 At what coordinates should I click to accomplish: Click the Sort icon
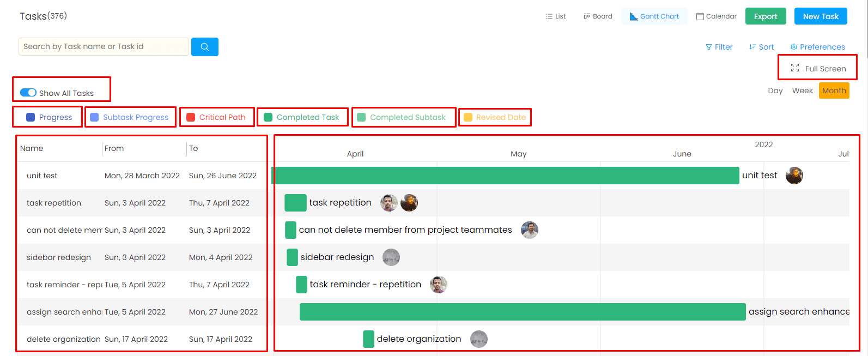[752, 47]
